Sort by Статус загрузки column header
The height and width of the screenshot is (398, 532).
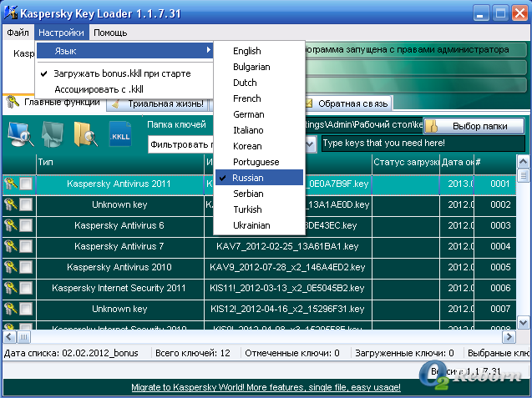click(406, 163)
